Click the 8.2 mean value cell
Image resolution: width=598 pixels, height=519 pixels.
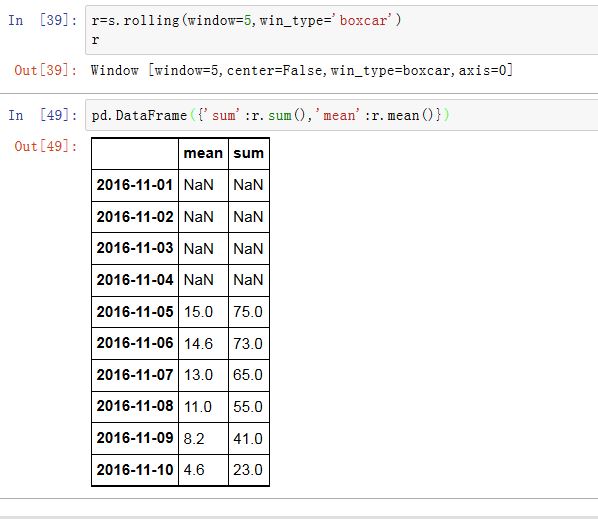(x=203, y=439)
